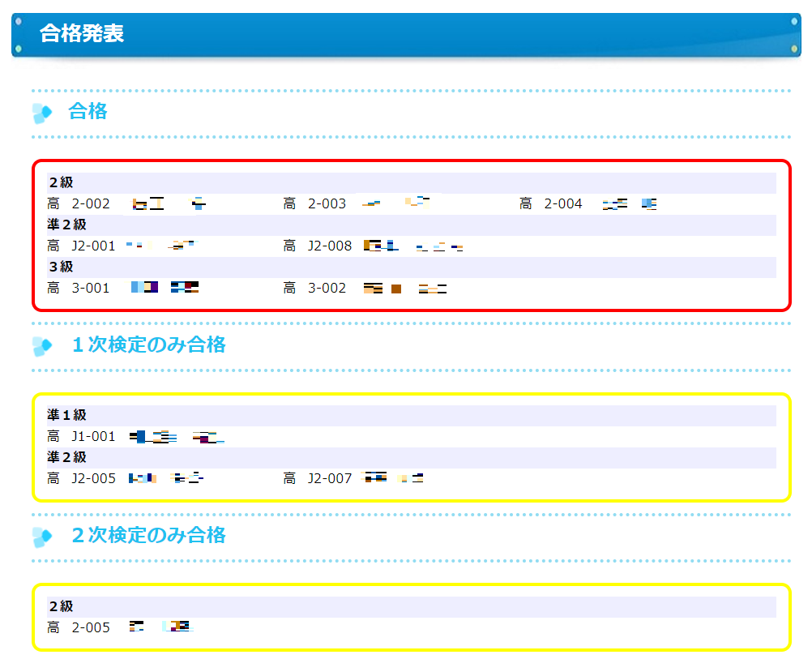Select the 1次検定のみ合格 section heading
This screenshot has height=659, width=812.
point(148,344)
